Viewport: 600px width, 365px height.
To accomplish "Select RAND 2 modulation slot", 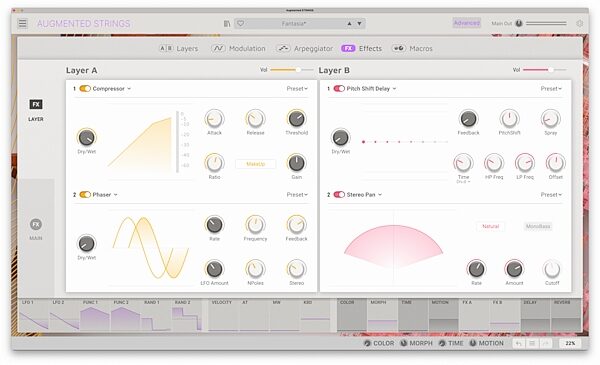I will [187, 315].
